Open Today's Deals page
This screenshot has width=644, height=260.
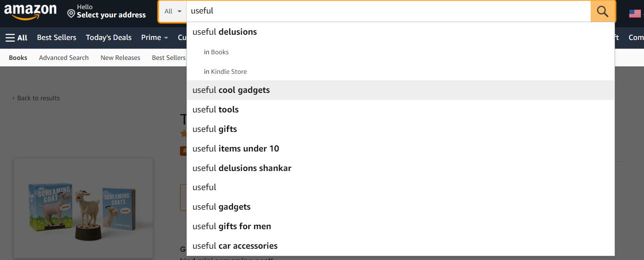click(108, 38)
